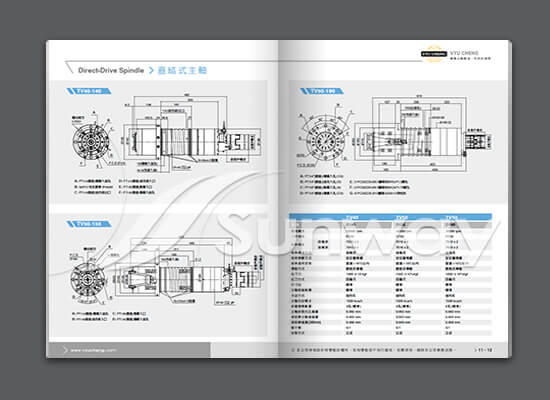The image size is (550, 400).
Task: Click the Yyu Cheng logo badge
Action: [434, 54]
